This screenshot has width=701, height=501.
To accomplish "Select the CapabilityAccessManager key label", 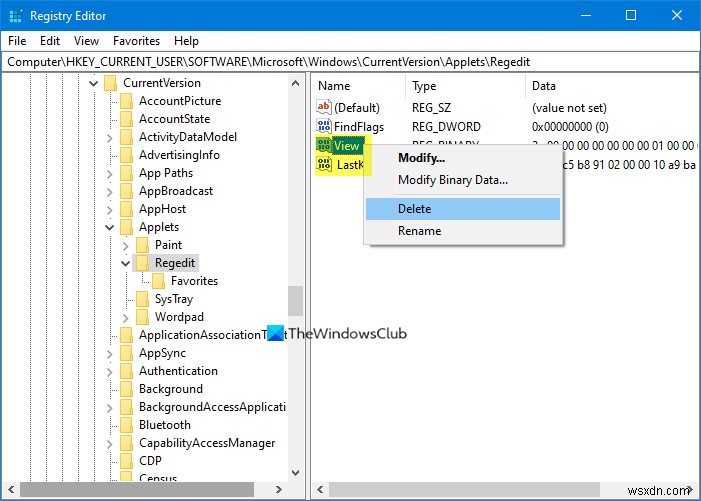I will click(207, 443).
